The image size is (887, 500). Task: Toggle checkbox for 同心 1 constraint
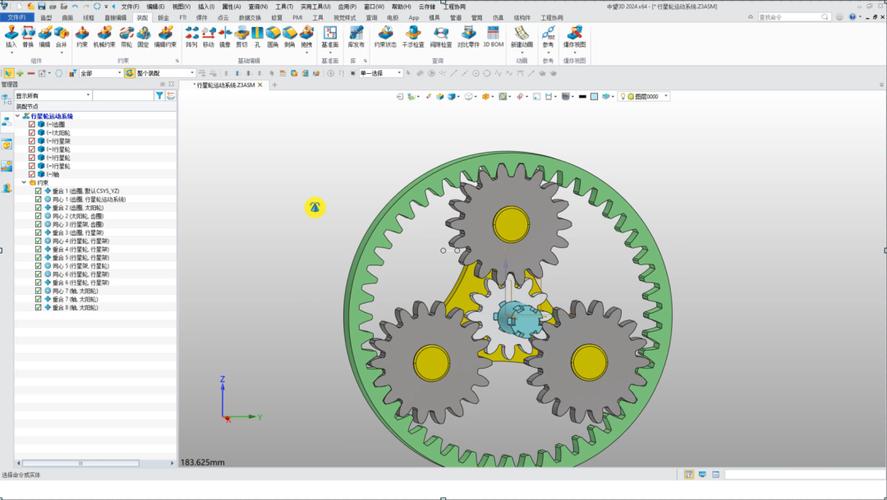38,200
